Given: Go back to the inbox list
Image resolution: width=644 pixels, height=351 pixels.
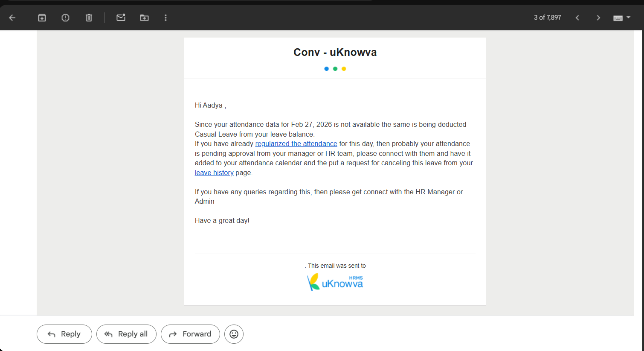Looking at the screenshot, I should pos(12,18).
